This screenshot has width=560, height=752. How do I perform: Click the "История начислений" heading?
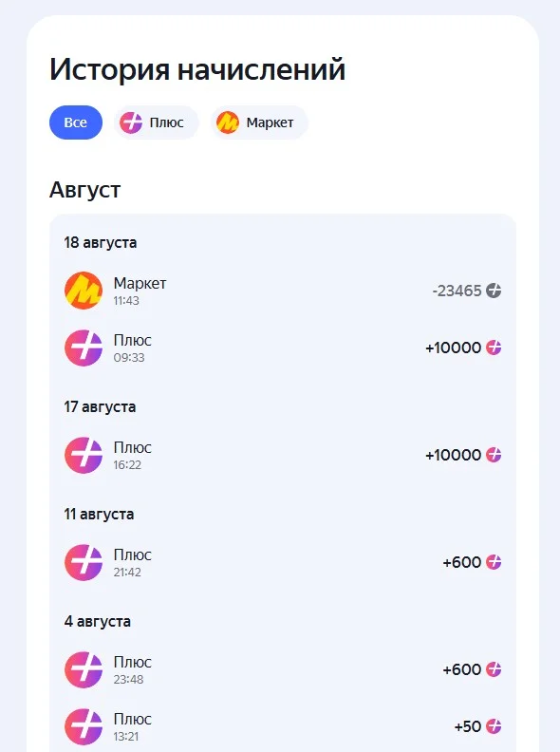pyautogui.click(x=197, y=69)
